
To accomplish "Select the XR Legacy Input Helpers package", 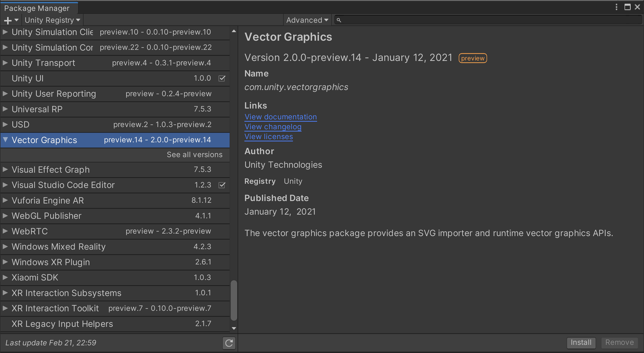I will 115,324.
